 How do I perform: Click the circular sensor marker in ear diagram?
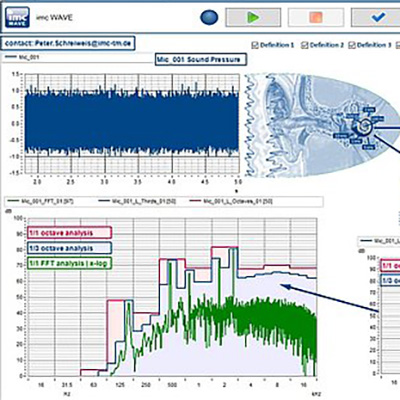tap(364, 126)
